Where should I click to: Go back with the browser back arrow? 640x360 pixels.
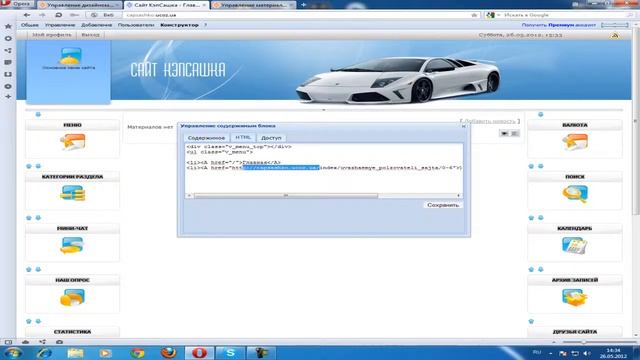27,15
